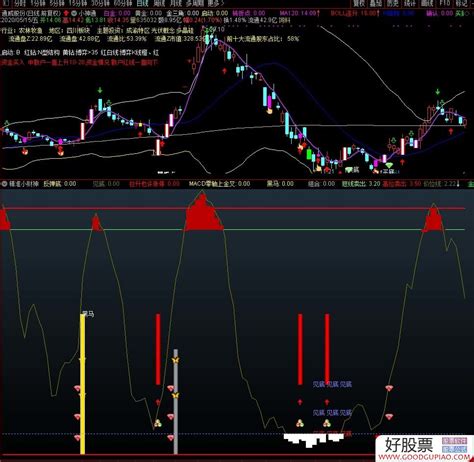
Task: Click the grey signal bar with butterflies
Action: tap(176, 402)
